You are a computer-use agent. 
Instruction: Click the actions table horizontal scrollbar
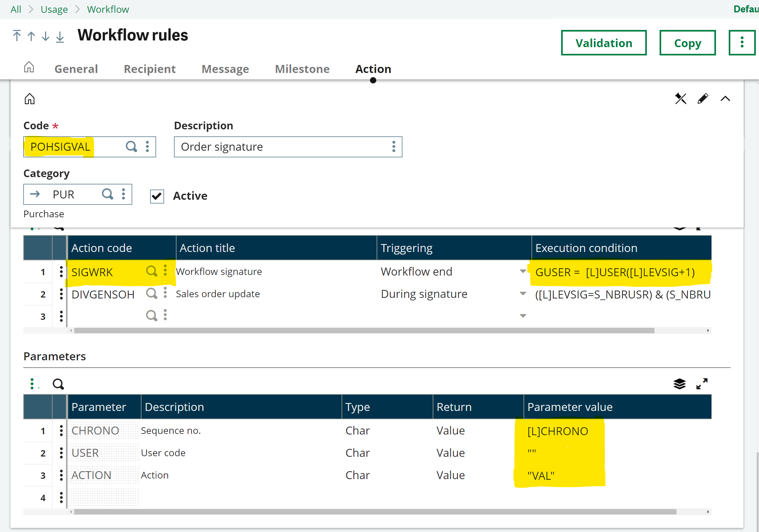click(x=364, y=331)
